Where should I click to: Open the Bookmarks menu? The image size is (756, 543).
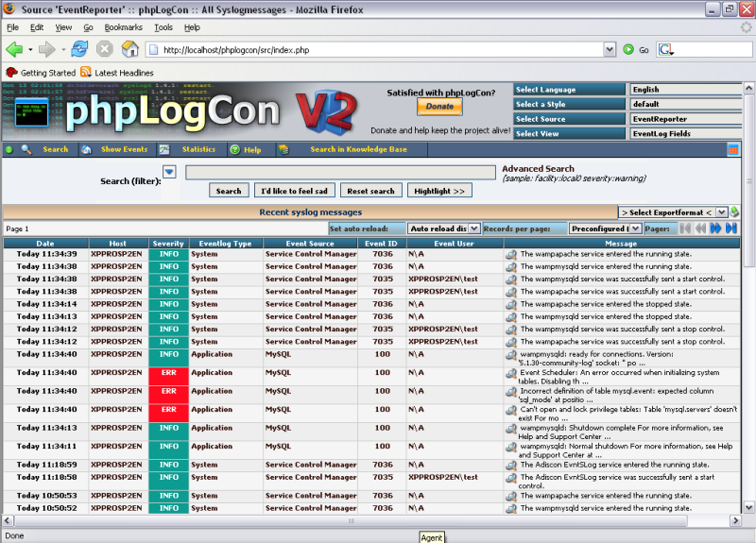click(124, 27)
